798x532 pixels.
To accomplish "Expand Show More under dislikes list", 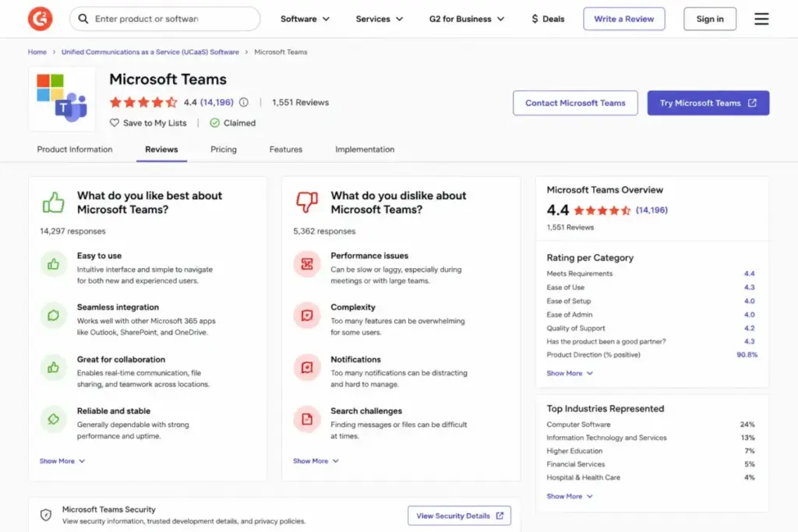I will coord(316,461).
